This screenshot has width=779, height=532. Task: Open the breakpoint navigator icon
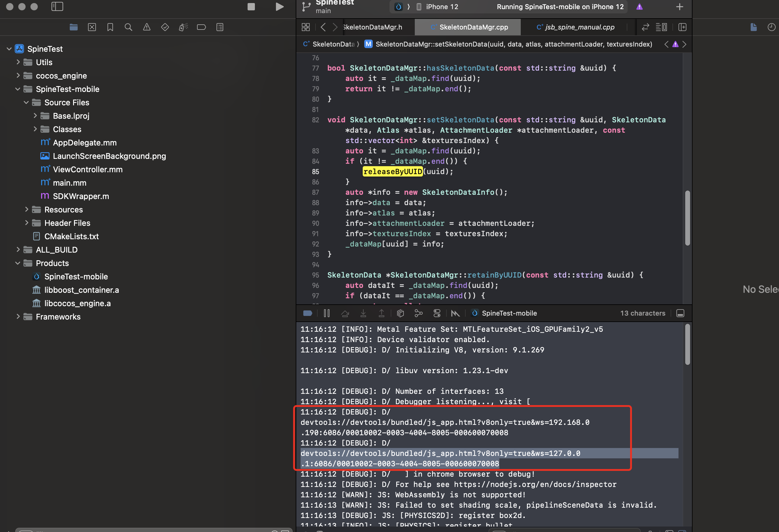click(202, 27)
